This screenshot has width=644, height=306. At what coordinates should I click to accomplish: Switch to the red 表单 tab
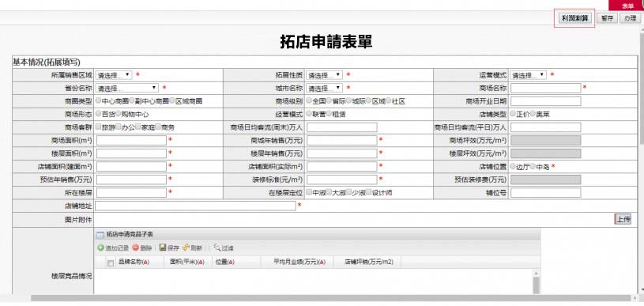coord(627,6)
